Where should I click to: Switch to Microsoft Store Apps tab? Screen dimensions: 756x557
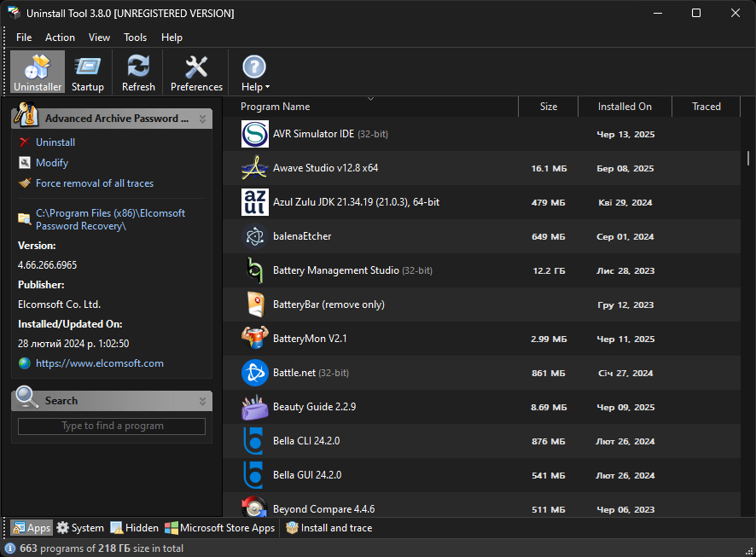[220, 528]
